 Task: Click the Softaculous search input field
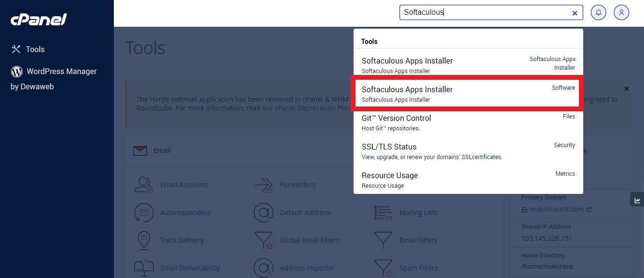click(x=491, y=12)
